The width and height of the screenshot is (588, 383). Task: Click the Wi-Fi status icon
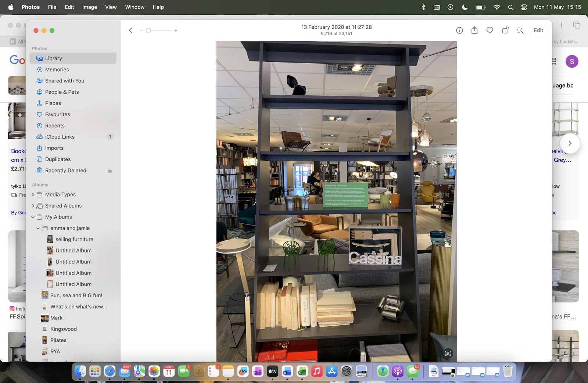click(x=496, y=7)
